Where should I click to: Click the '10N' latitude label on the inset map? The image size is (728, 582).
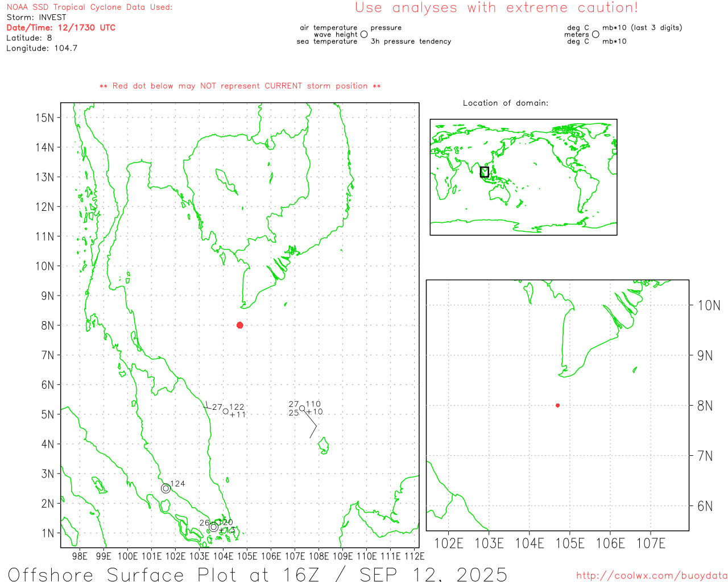pyautogui.click(x=709, y=305)
